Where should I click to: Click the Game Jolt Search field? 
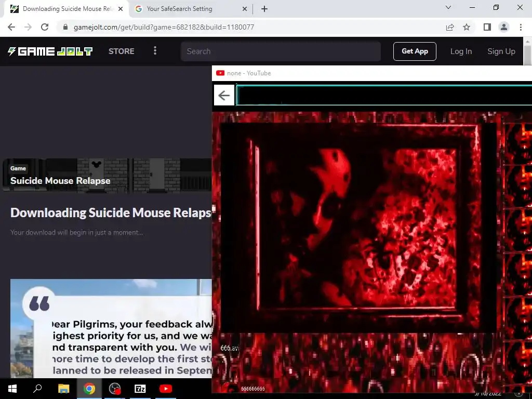click(x=281, y=51)
